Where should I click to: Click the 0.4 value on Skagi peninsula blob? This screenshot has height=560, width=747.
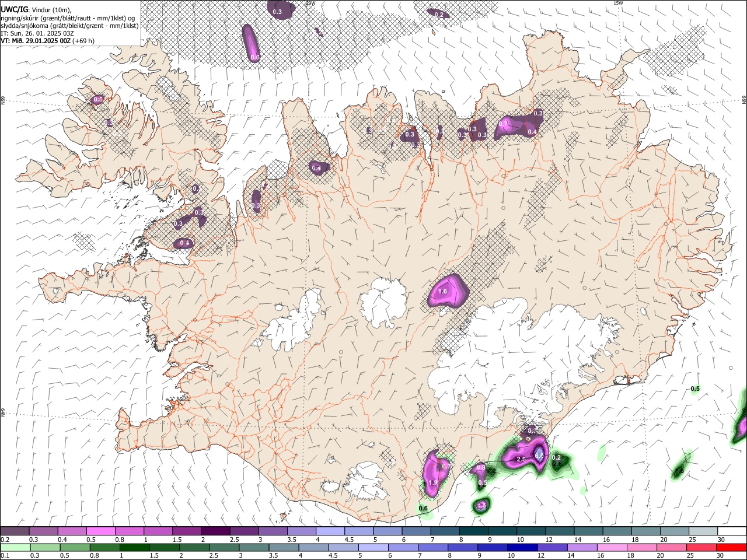[316, 168]
